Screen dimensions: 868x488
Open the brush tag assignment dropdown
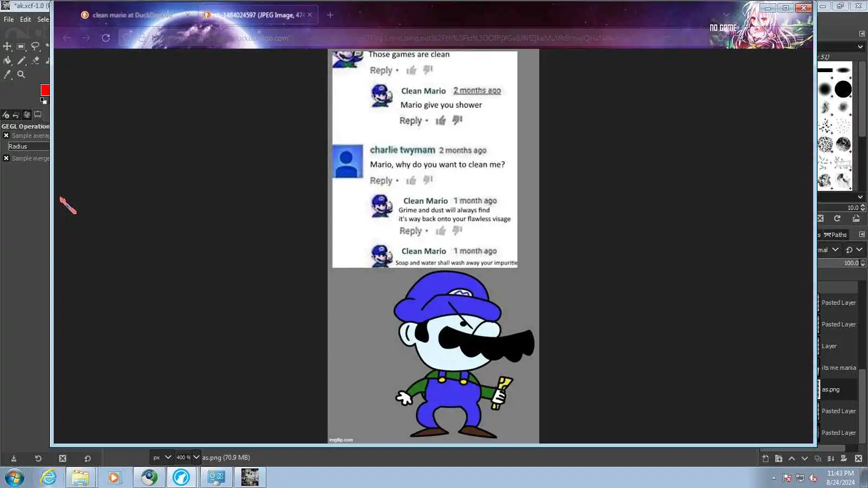[x=860, y=197]
